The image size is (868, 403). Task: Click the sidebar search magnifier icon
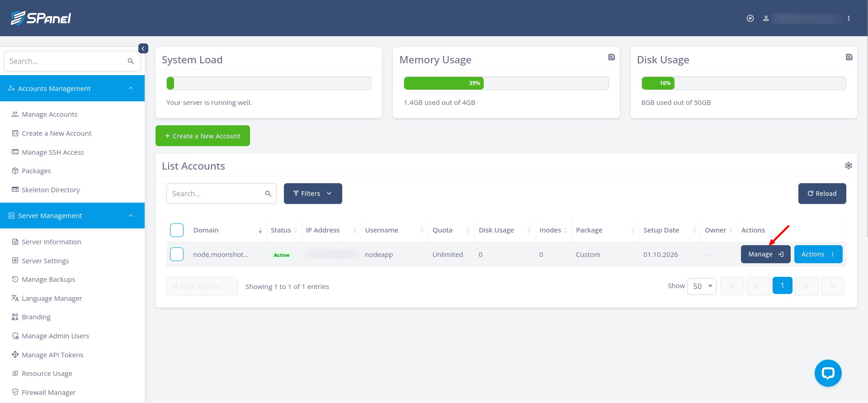coord(131,61)
